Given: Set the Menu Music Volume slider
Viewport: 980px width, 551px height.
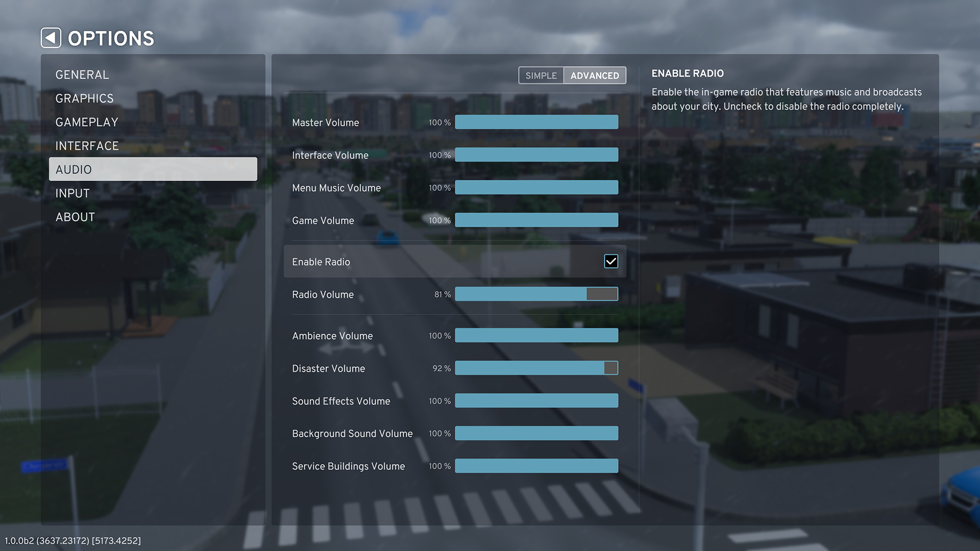Looking at the screenshot, I should point(536,187).
